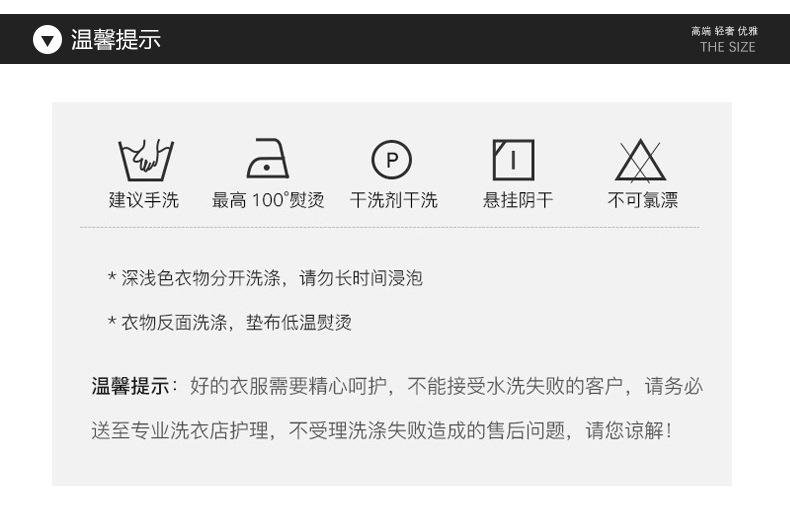Image resolution: width=790 pixels, height=512 pixels.
Task: Click the hand wash basin icon
Action: [x=146, y=160]
